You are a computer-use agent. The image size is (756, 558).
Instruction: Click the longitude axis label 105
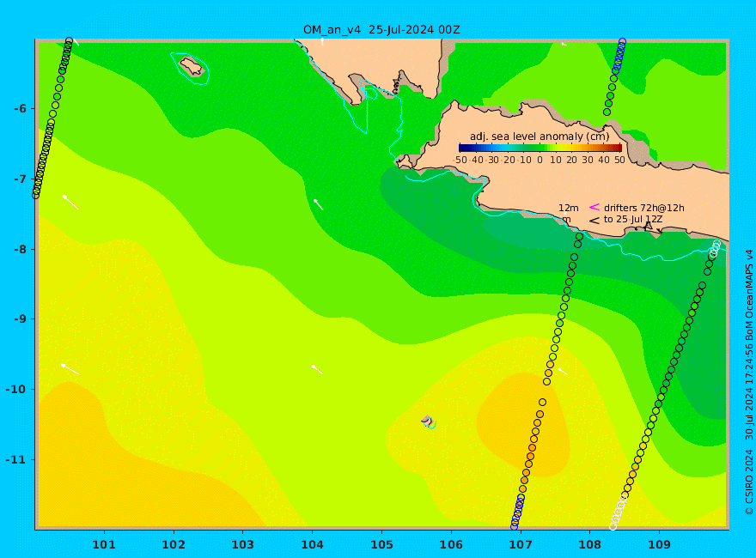pyautogui.click(x=381, y=544)
